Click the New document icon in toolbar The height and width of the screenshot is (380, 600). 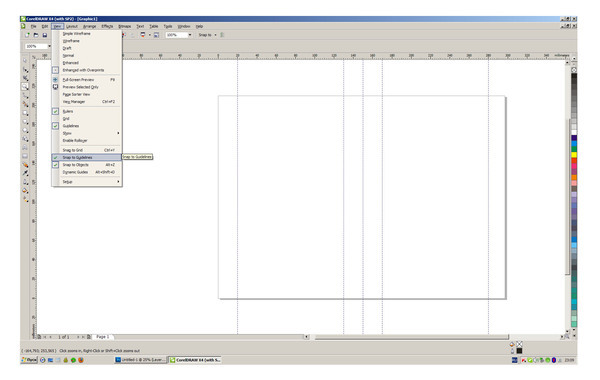point(27,35)
